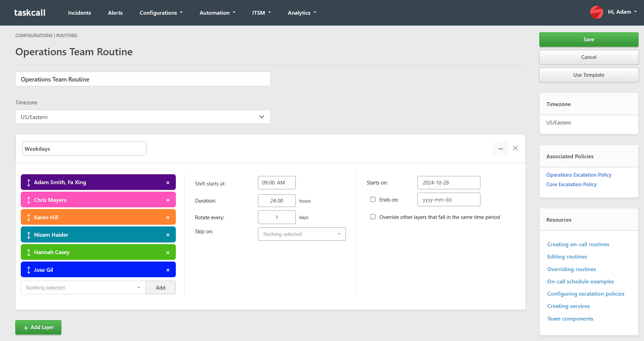Click the user avatar icon

(596, 12)
